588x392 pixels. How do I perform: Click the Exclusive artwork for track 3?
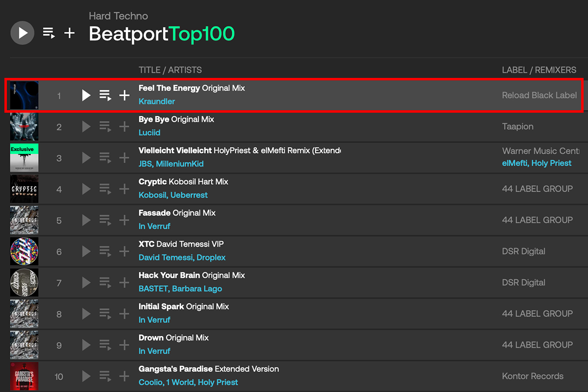point(24,157)
